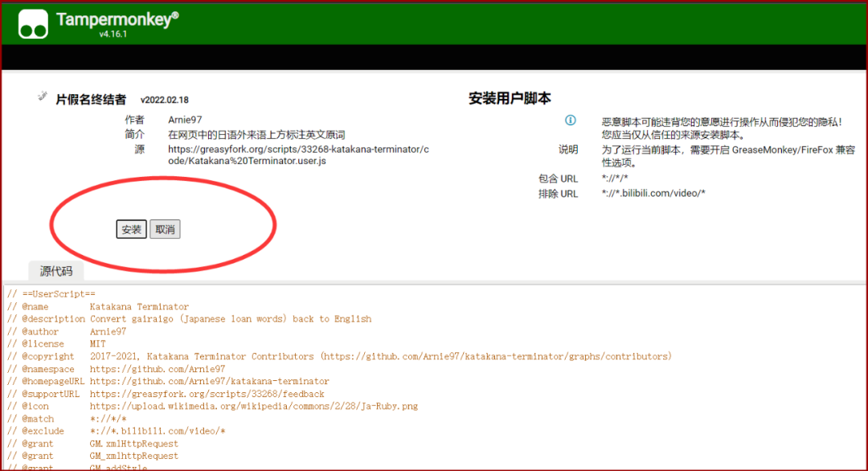Viewport: 868px width, 471px height.
Task: Open the 源代码 source code tab
Action: click(x=56, y=271)
